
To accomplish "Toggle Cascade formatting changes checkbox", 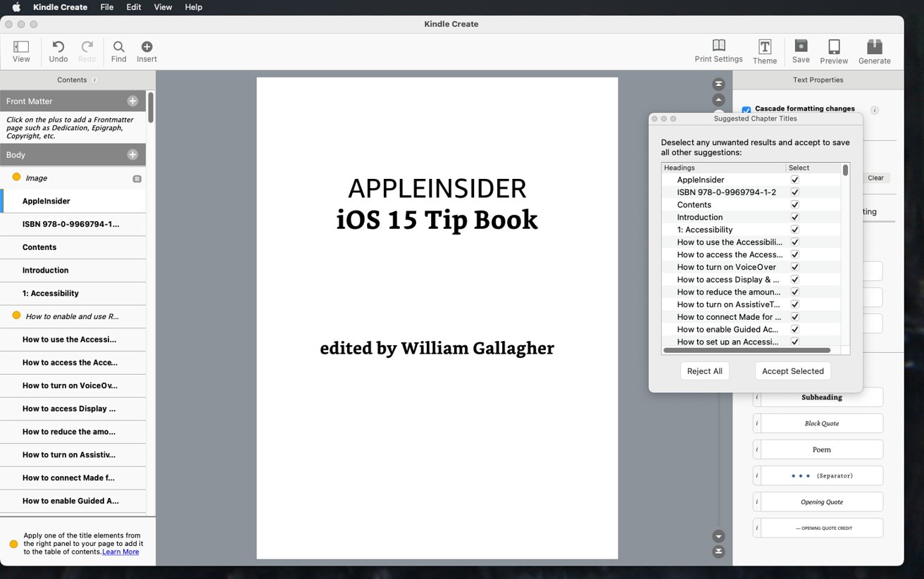I will [746, 111].
